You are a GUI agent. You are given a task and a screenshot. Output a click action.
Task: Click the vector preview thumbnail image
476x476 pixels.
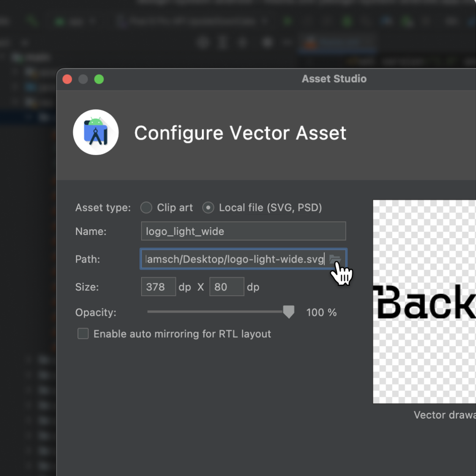(x=424, y=301)
